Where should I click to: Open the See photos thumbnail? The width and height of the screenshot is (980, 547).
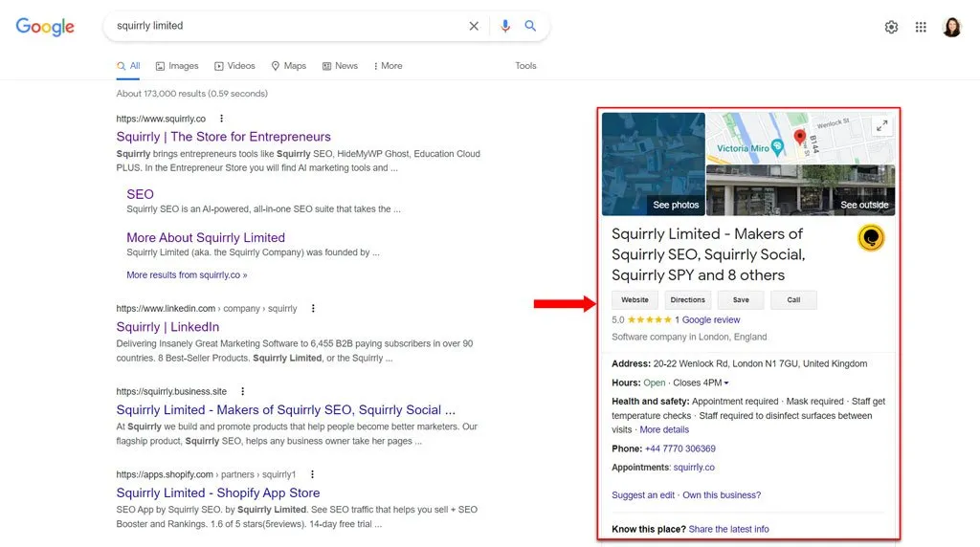(x=654, y=164)
